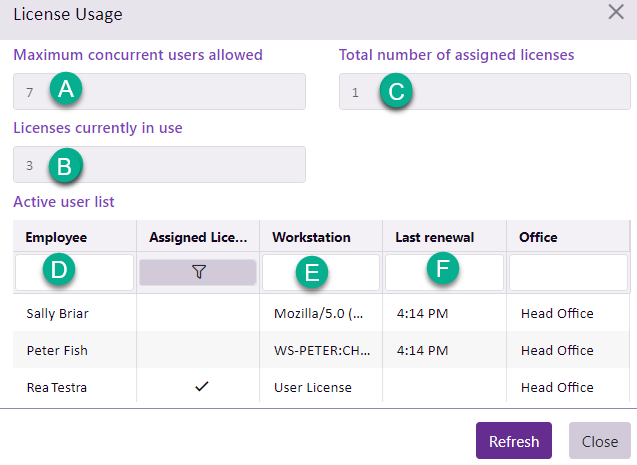Screen dimensions: 637x465
Task: Focus the Workstation filter text box
Action: 320,272
